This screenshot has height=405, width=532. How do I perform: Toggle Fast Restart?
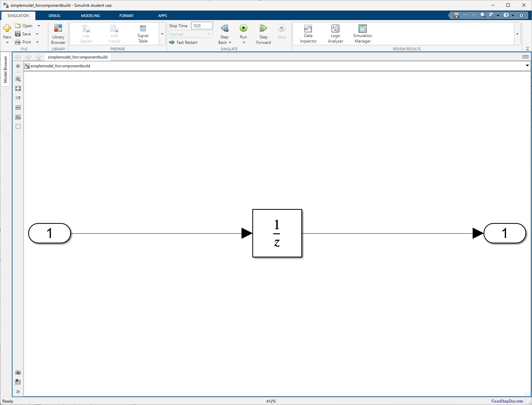[183, 43]
